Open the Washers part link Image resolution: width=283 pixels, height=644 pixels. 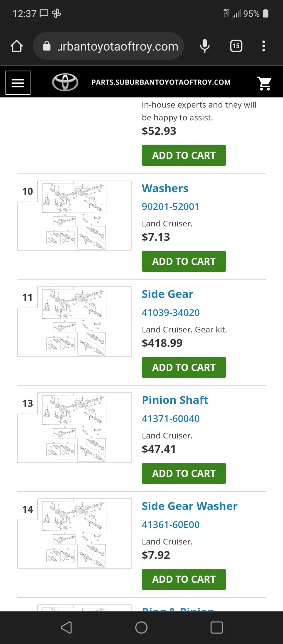165,188
